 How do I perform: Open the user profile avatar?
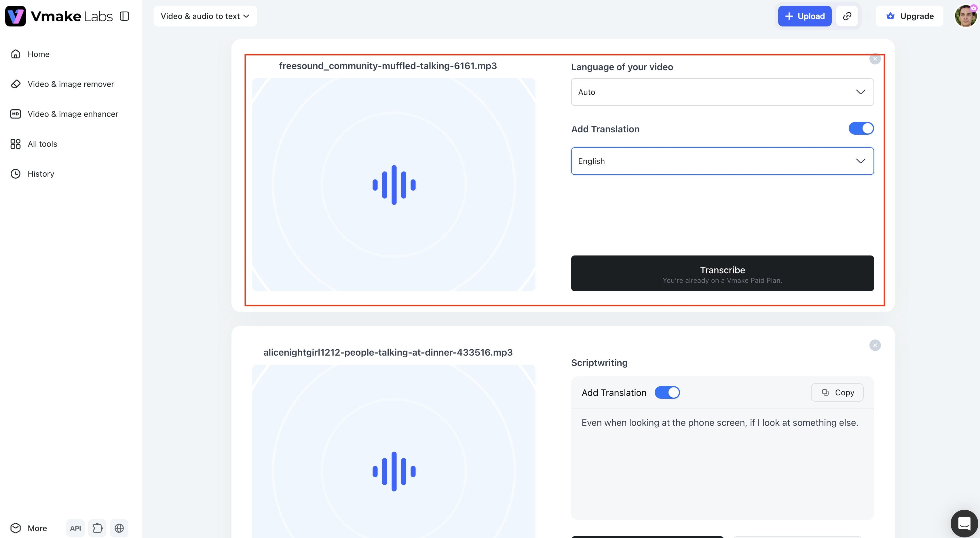tap(966, 16)
